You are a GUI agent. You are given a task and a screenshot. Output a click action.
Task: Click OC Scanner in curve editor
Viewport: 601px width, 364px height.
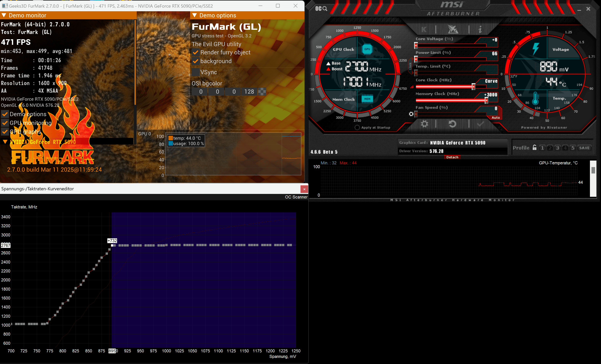[296, 197]
